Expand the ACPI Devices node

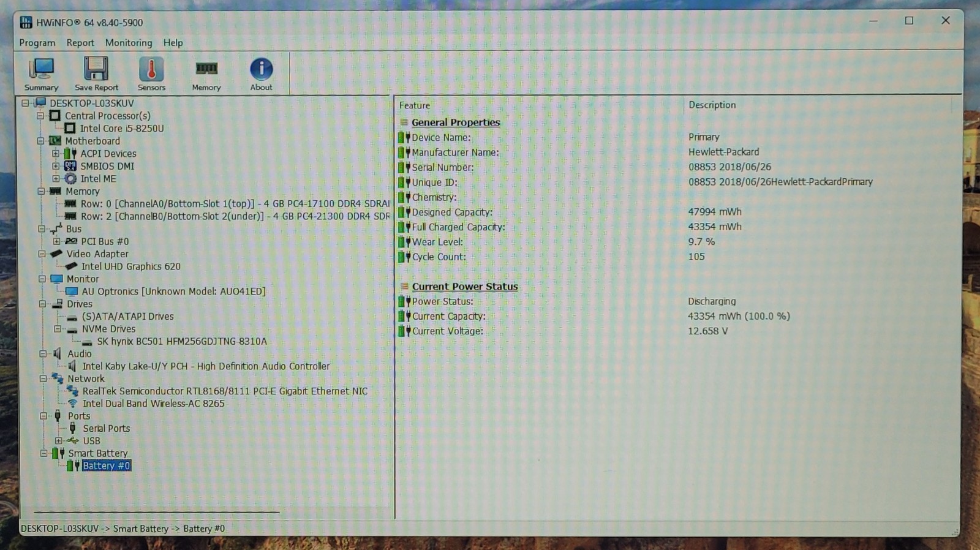click(x=55, y=153)
